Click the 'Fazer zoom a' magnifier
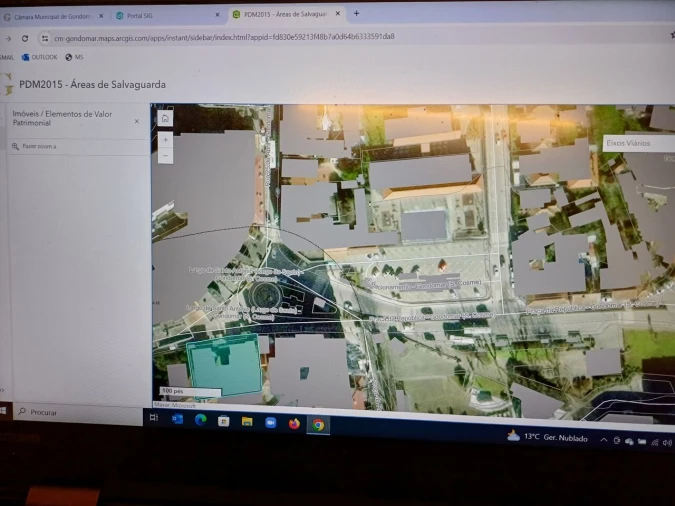 click(15, 147)
